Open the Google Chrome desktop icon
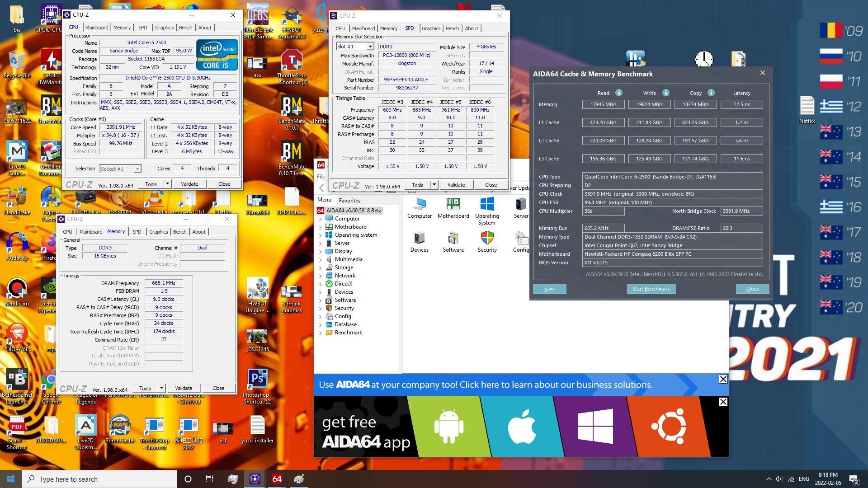The height and width of the screenshot is (488, 868). (x=51, y=386)
